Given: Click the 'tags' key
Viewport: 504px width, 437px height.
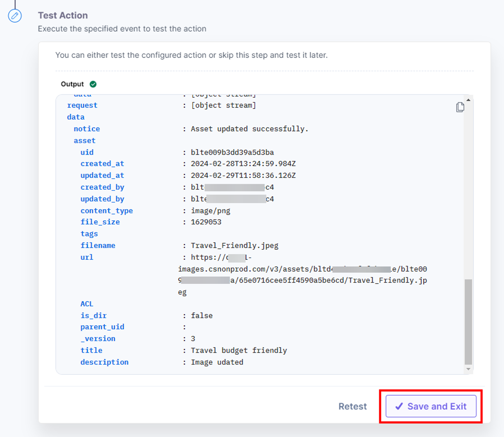Looking at the screenshot, I should (x=89, y=234).
